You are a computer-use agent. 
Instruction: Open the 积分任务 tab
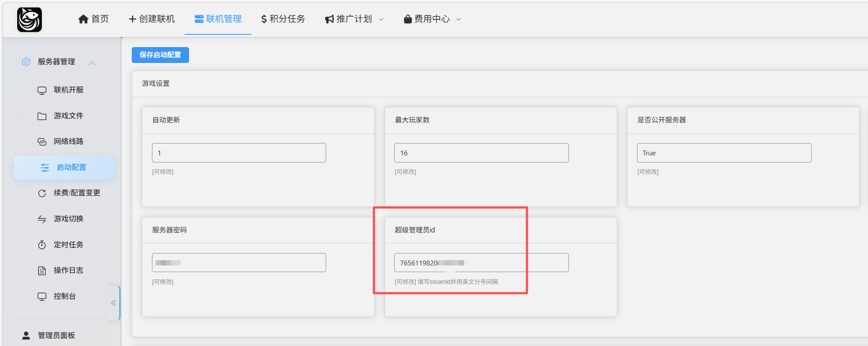(x=283, y=19)
